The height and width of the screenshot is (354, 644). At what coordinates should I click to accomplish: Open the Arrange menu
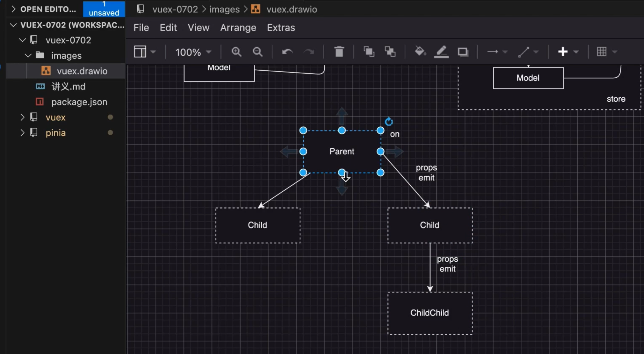238,28
